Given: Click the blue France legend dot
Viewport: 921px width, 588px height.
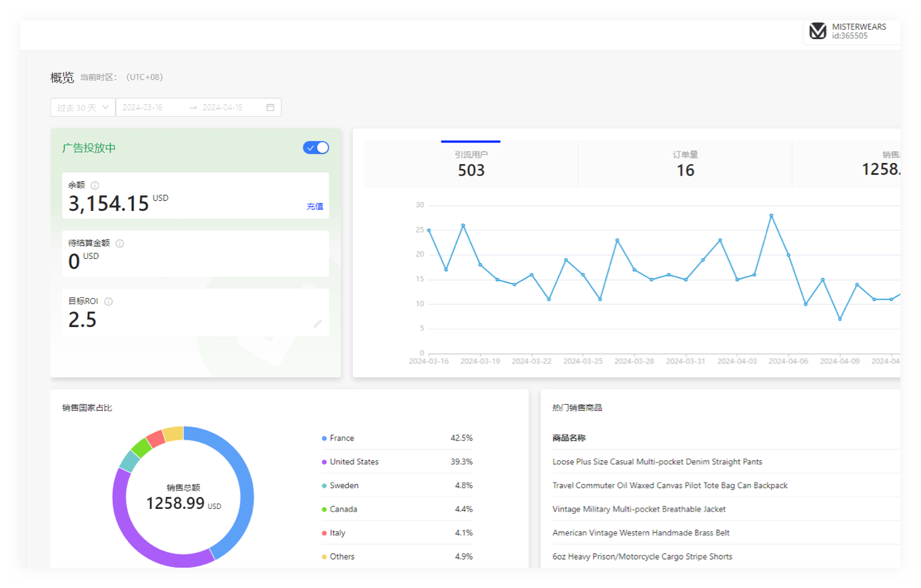Looking at the screenshot, I should point(325,438).
